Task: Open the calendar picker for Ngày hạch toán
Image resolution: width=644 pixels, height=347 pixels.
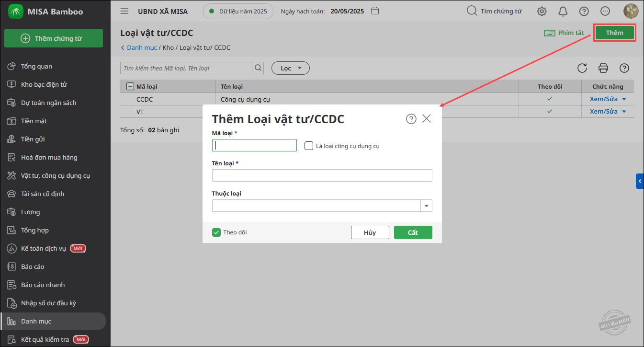Action: click(x=375, y=11)
